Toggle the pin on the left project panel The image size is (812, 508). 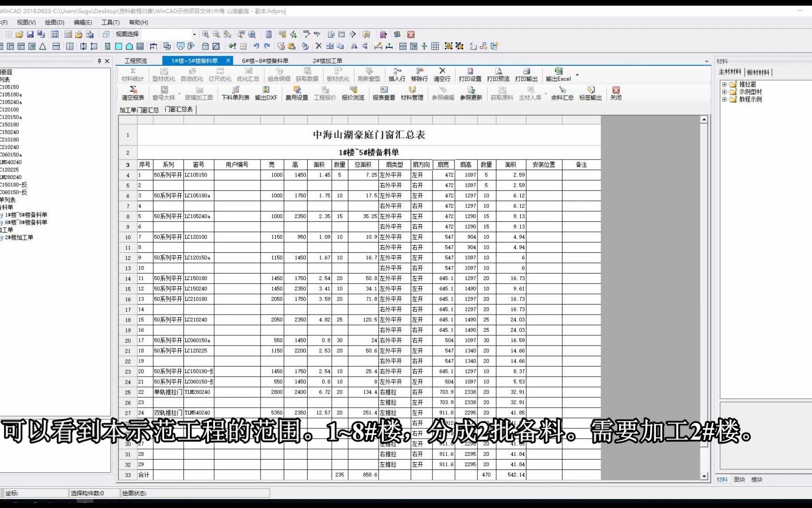pos(99,61)
